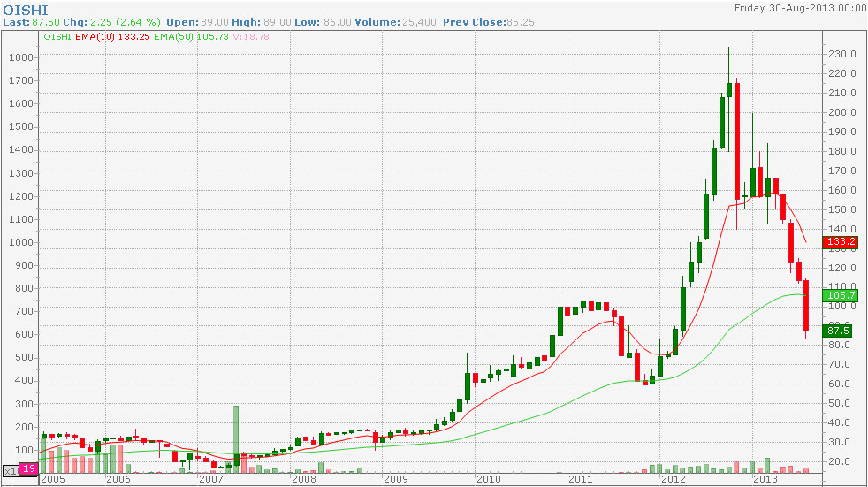Click the pink V:18.78 legend entry
Screen dimensions: 868x487
(x=251, y=36)
